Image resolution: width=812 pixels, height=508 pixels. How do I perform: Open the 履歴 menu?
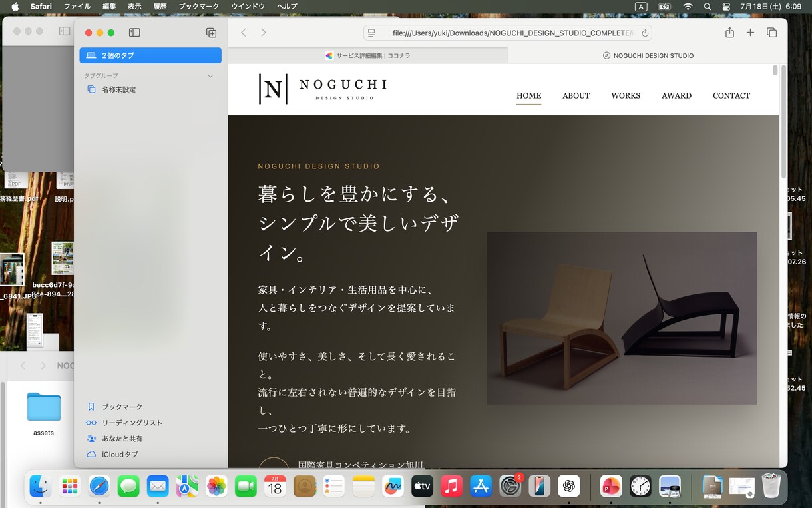coord(160,7)
